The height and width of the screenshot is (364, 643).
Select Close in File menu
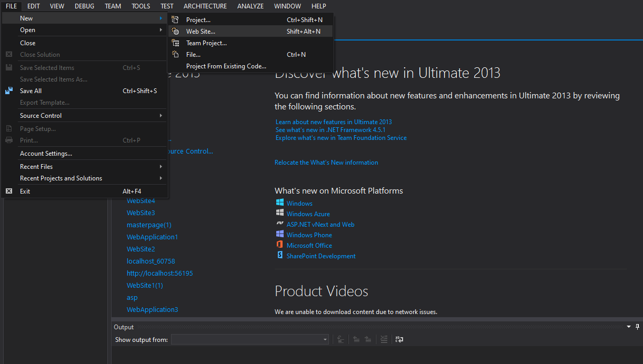(85, 43)
